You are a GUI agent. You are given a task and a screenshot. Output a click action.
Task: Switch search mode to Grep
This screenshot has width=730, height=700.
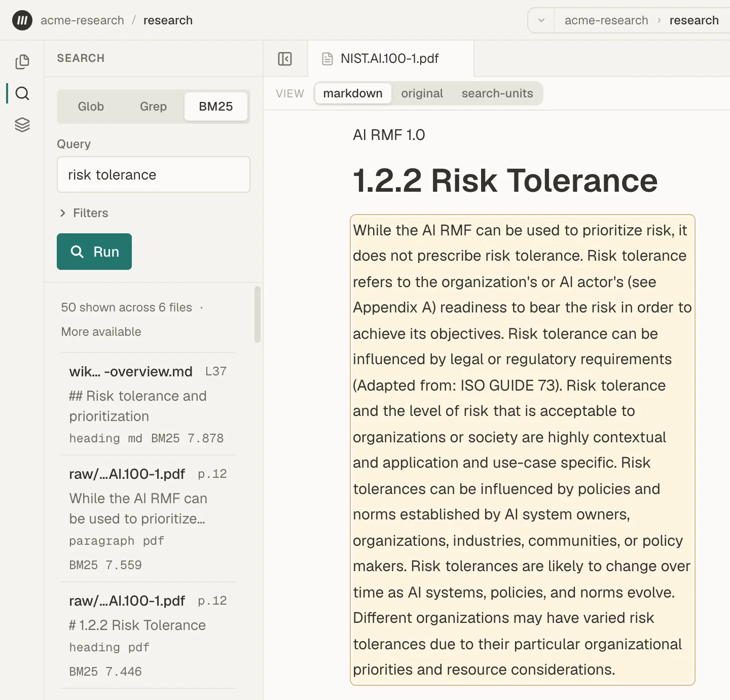153,107
